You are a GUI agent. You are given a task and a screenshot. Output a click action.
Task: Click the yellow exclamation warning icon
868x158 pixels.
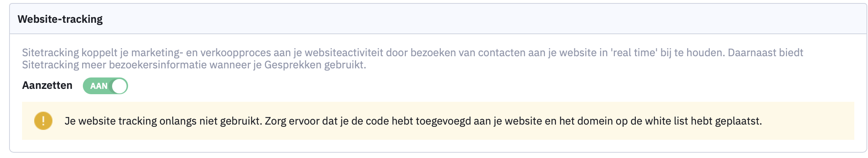(x=43, y=121)
